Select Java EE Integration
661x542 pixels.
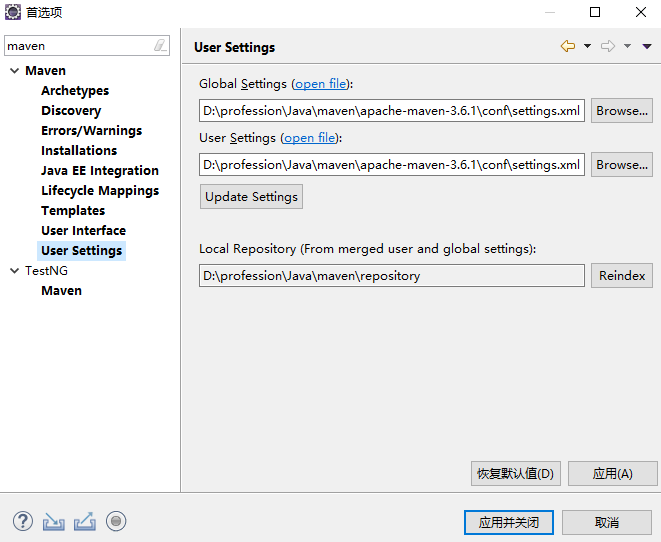[x=100, y=171]
